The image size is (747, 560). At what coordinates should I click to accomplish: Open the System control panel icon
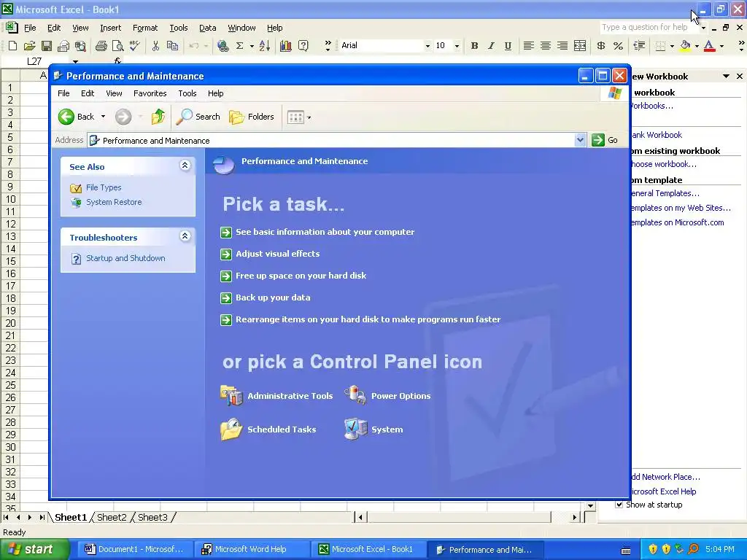pos(373,429)
